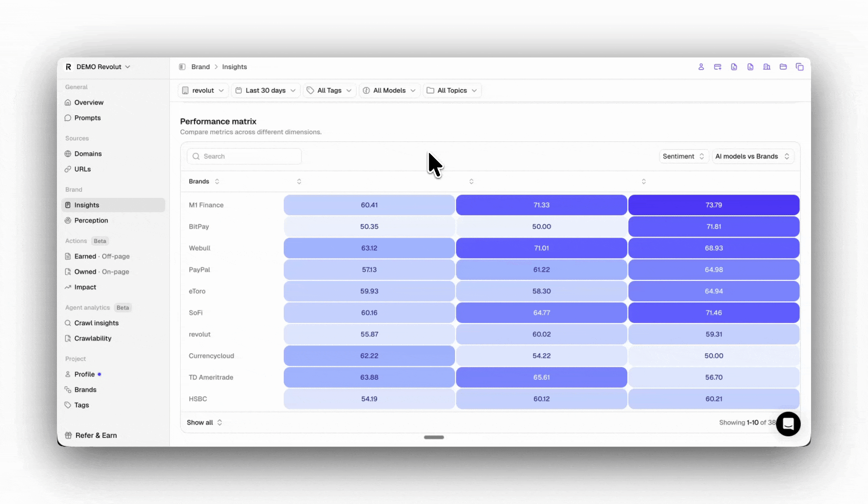Click the speech bubble icon beside Prompts
This screenshot has width=868, height=504.
pos(68,118)
